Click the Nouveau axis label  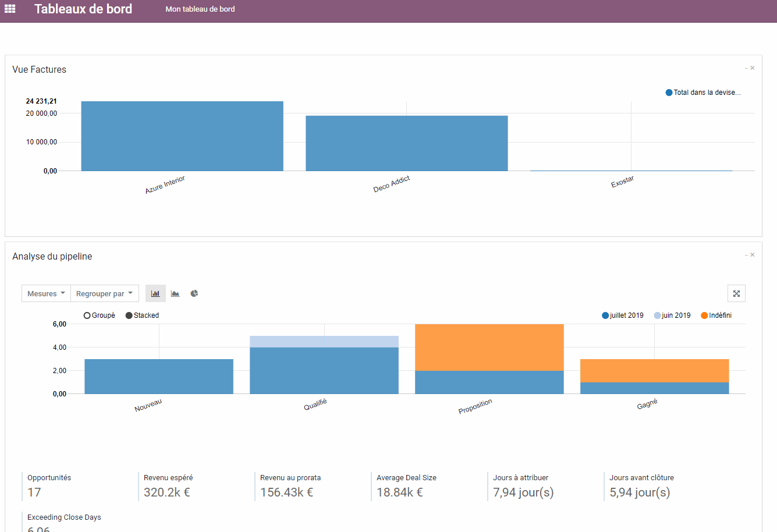point(148,405)
